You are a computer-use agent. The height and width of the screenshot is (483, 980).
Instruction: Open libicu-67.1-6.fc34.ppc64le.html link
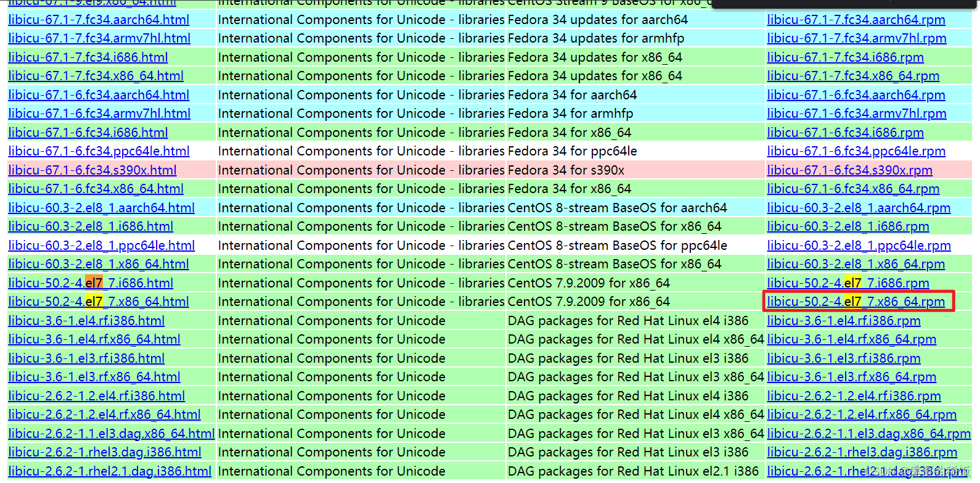[x=99, y=151]
